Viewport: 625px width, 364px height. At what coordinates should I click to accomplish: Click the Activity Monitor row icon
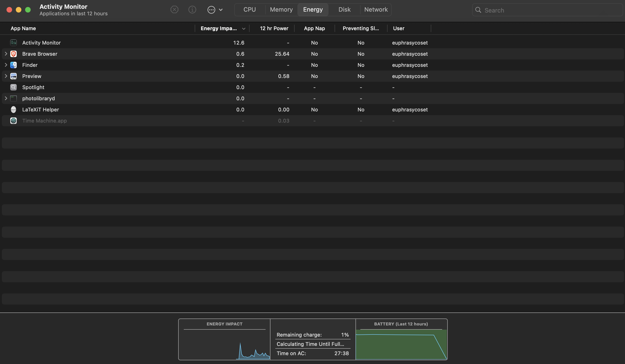(13, 43)
